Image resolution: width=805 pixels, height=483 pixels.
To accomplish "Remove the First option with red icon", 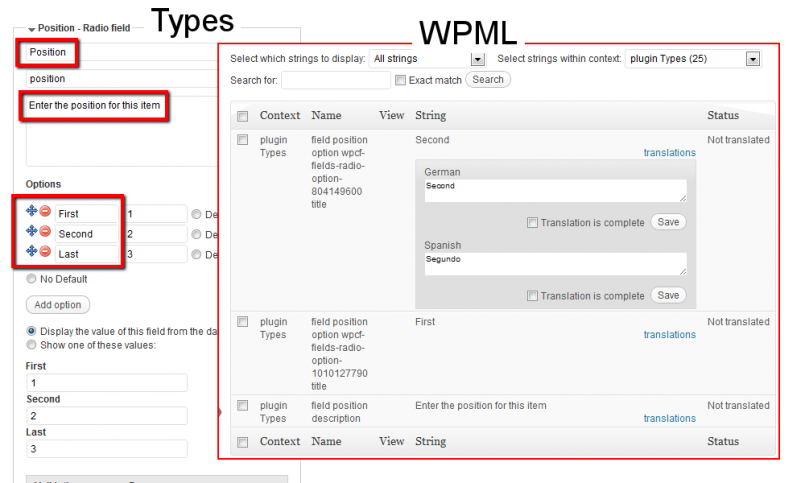I will pos(45,211).
